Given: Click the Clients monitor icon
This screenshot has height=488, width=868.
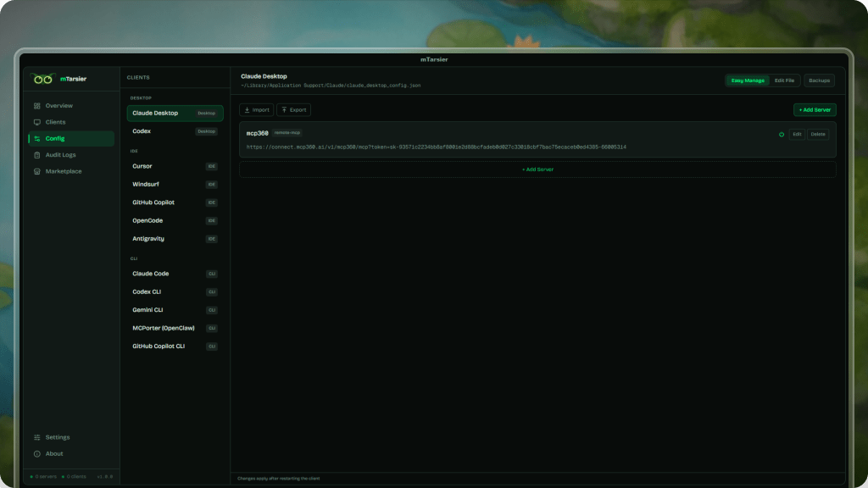Looking at the screenshot, I should (x=36, y=122).
